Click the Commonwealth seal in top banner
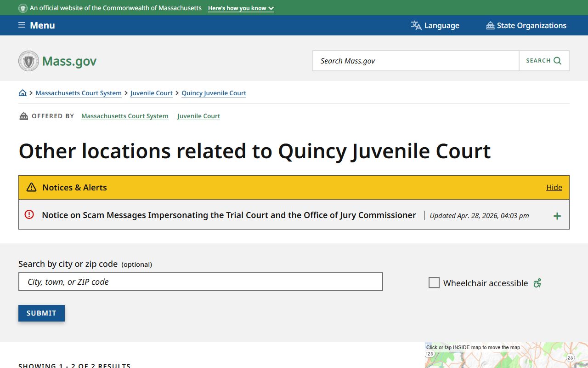This screenshot has width=588, height=368. coord(23,8)
